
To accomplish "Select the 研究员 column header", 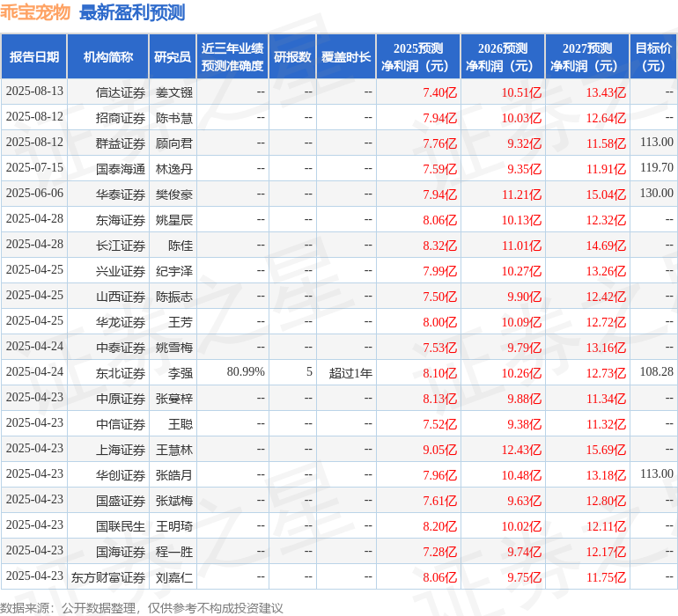I will pyautogui.click(x=173, y=57).
